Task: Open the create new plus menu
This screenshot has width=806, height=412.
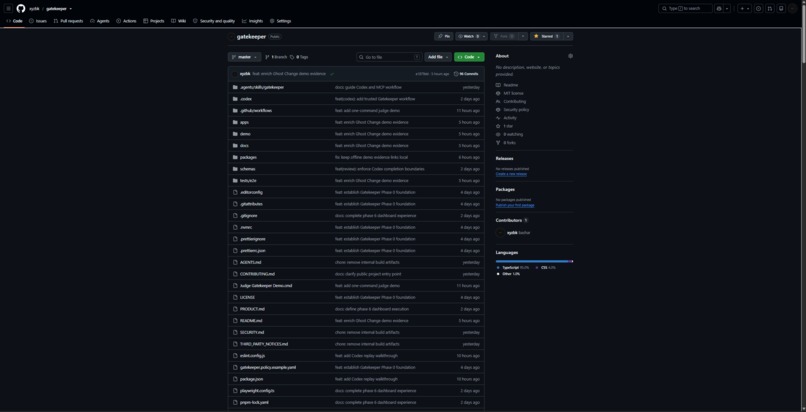Action: coord(744,8)
